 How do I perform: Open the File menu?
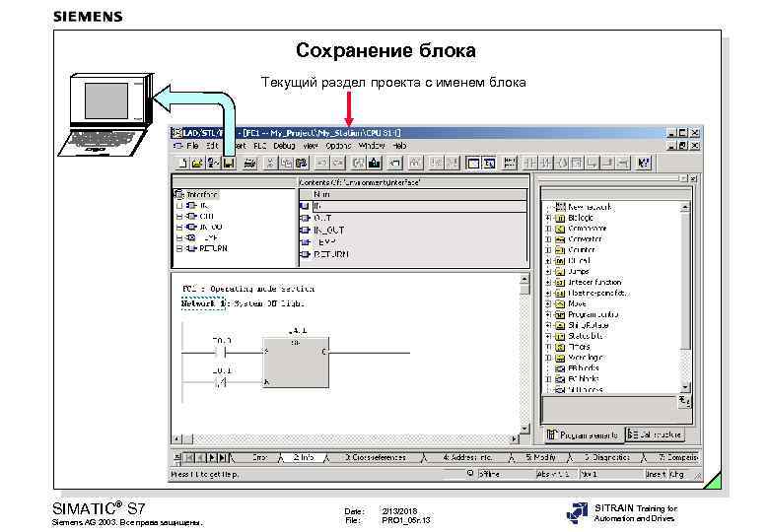192,146
